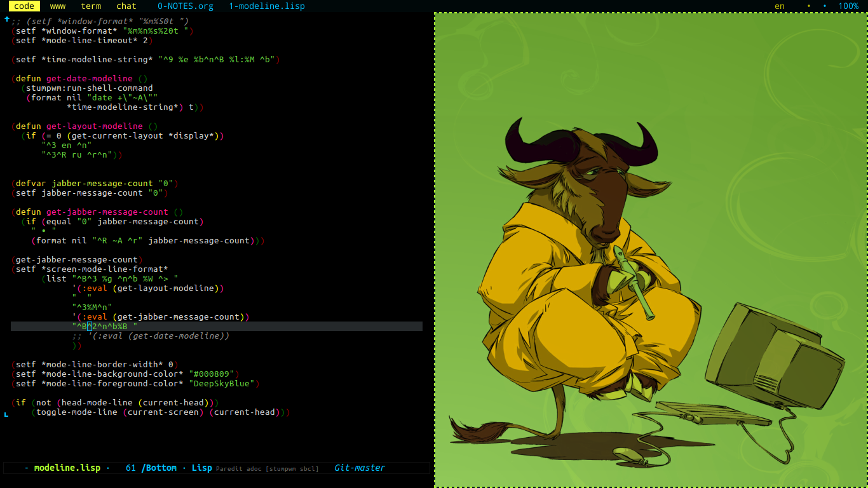Click the /Bottom position indicator in mode line
The height and width of the screenshot is (488, 868).
click(x=159, y=468)
